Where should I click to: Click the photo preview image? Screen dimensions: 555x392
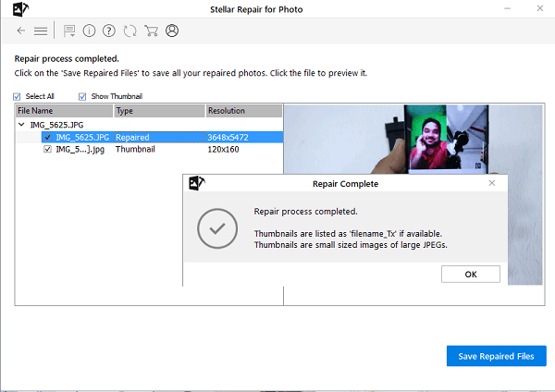click(413, 139)
